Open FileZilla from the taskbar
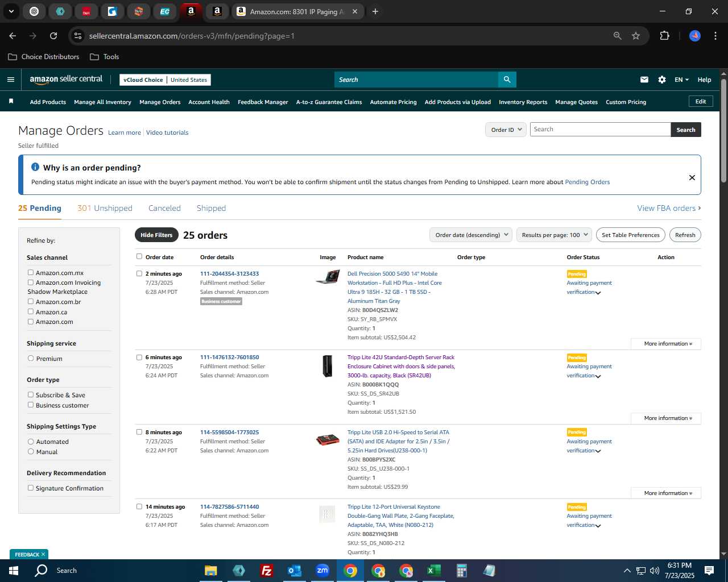The image size is (728, 582). (x=266, y=571)
